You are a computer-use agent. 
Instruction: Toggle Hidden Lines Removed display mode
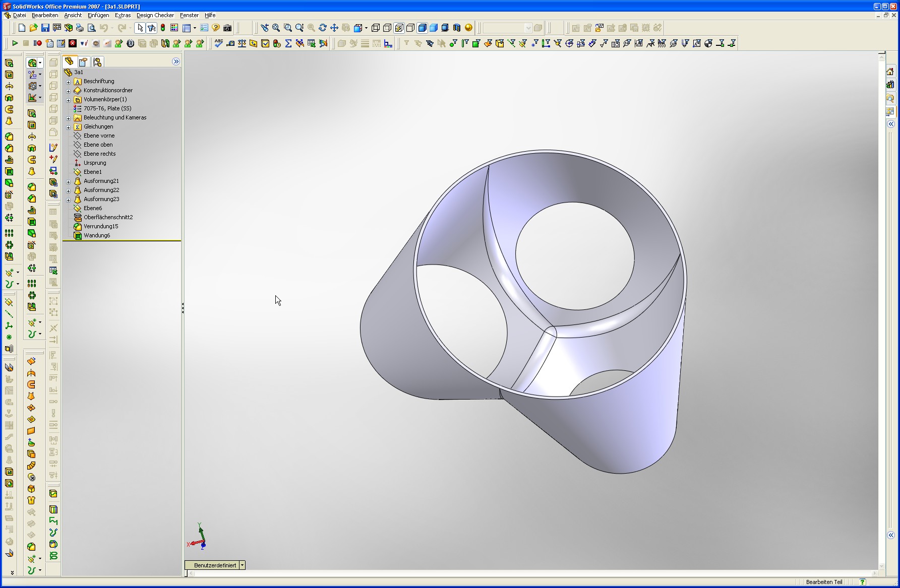411,28
